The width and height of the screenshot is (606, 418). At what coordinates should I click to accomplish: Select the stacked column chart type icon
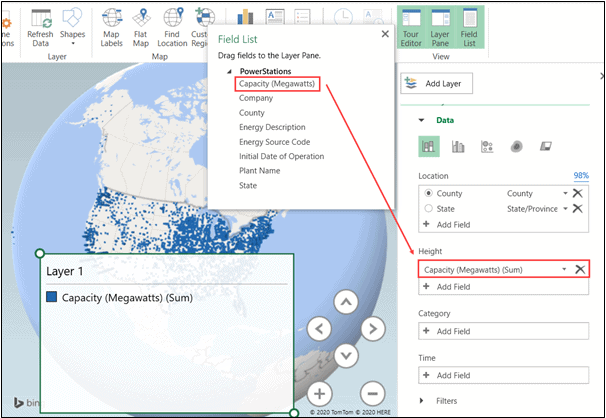[x=429, y=147]
